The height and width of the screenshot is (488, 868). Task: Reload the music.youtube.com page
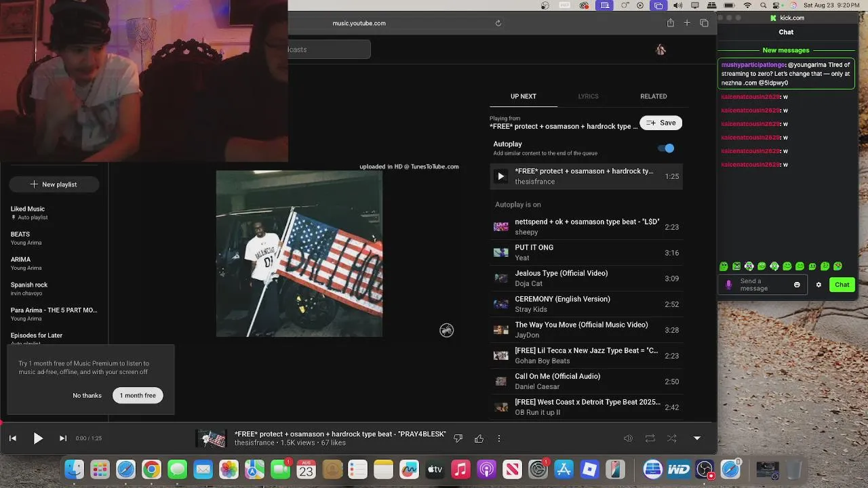pyautogui.click(x=498, y=23)
